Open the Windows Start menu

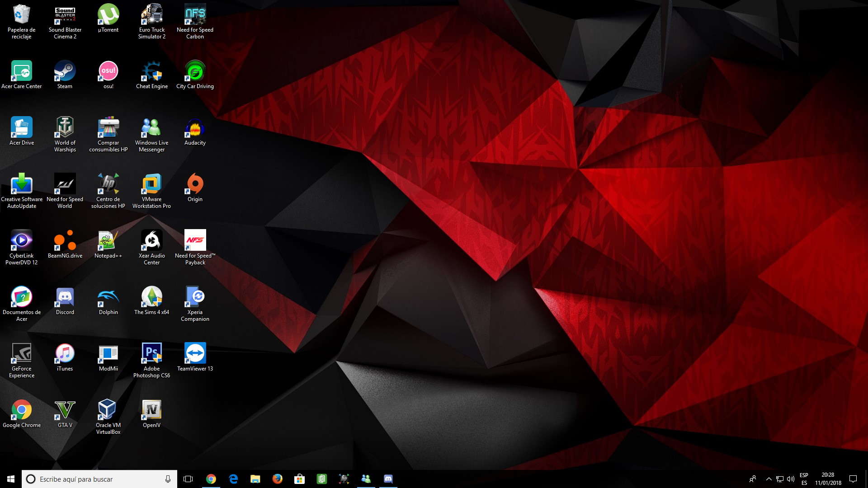point(11,479)
